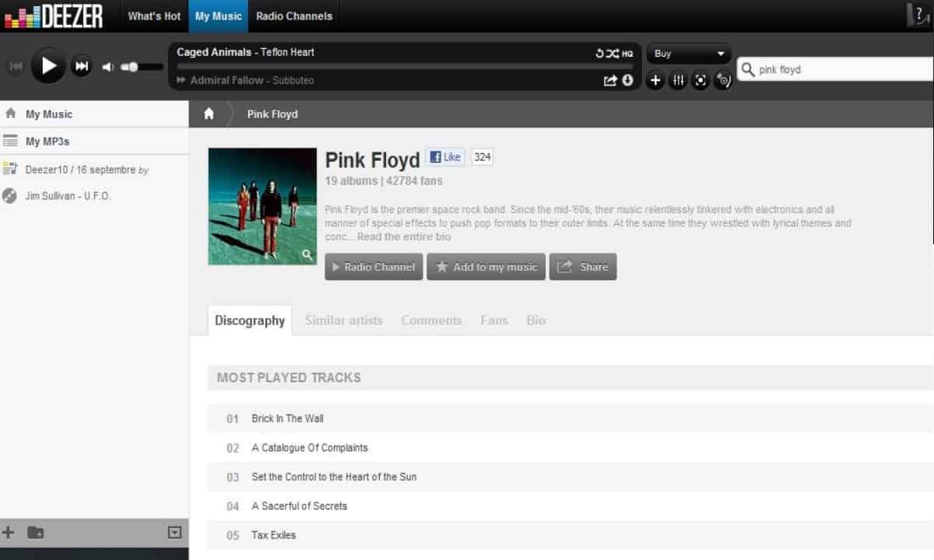Like Pink Floyd on Facebook

click(446, 157)
